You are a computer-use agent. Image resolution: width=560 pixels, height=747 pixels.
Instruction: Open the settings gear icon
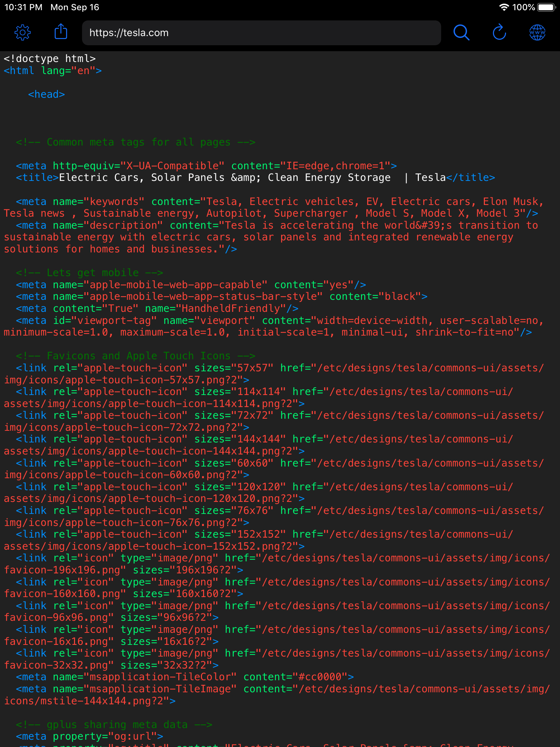[23, 33]
